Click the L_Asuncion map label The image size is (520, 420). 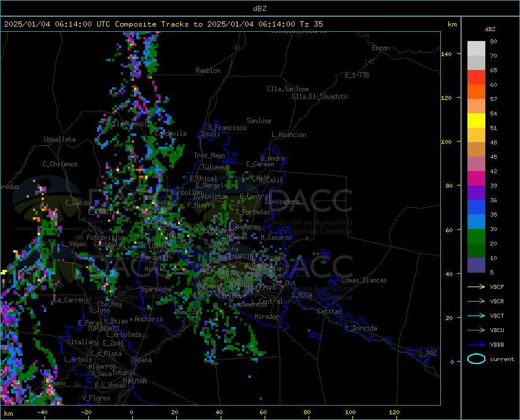(x=289, y=135)
